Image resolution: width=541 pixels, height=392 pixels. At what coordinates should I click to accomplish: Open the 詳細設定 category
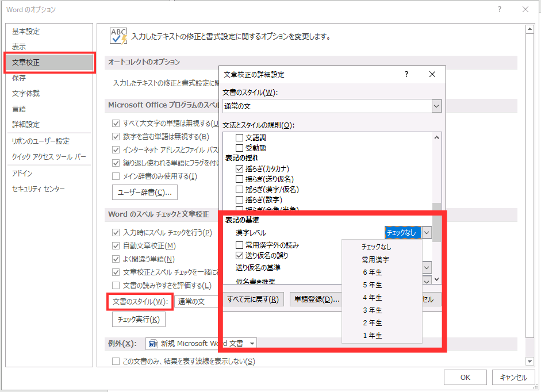pos(49,125)
